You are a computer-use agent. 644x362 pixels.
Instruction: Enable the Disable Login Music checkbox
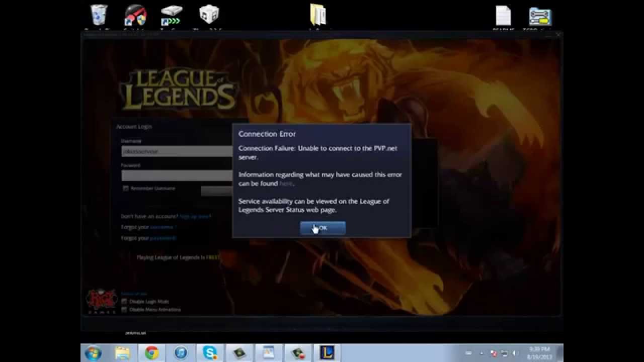point(124,301)
